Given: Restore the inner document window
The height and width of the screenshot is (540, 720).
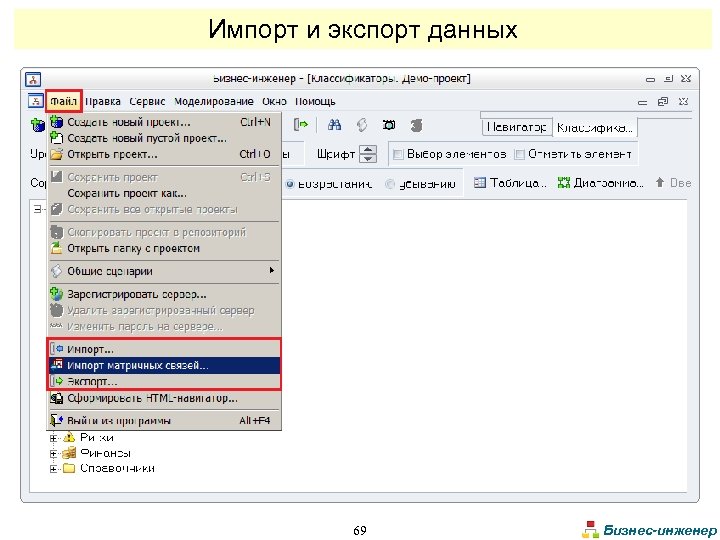Looking at the screenshot, I should pyautogui.click(x=663, y=101).
